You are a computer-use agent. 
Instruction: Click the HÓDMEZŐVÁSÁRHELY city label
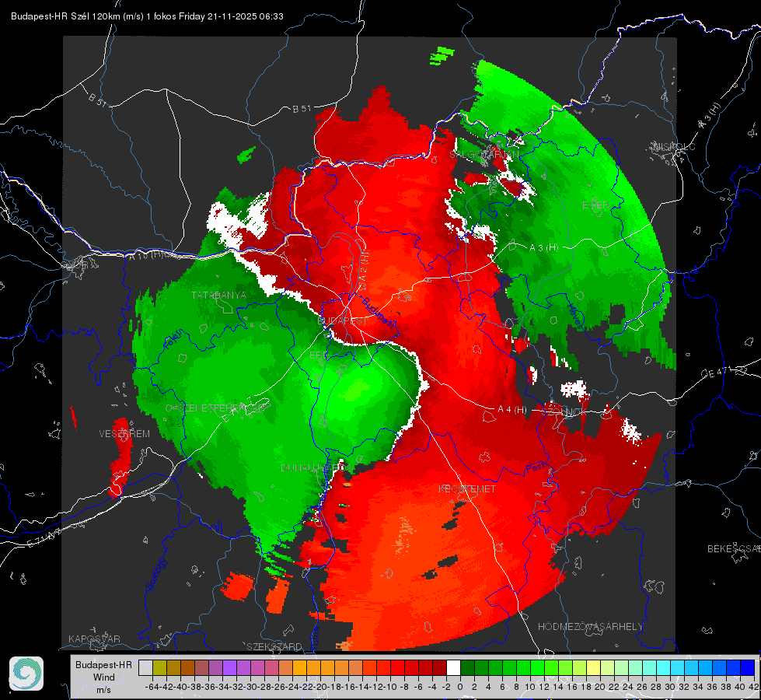[x=590, y=627]
